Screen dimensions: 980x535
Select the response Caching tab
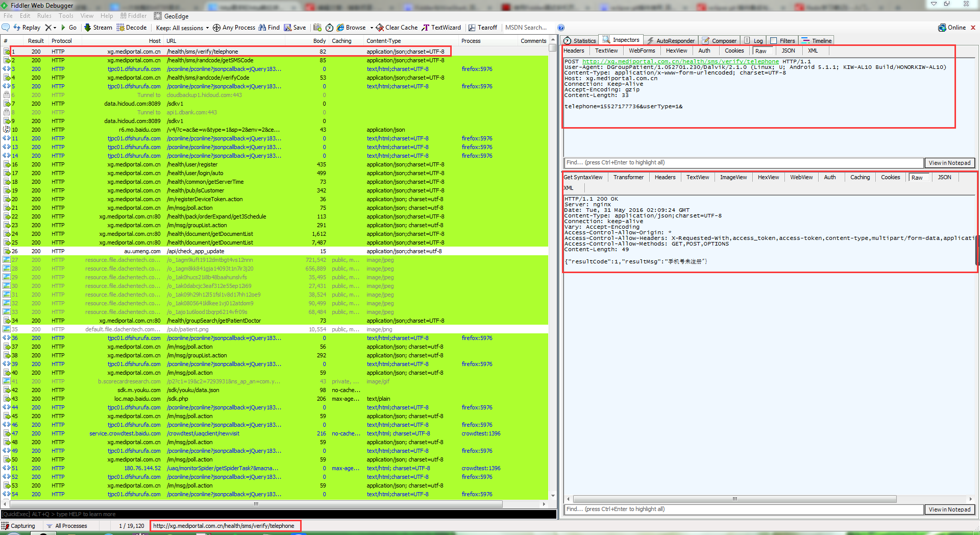point(860,177)
